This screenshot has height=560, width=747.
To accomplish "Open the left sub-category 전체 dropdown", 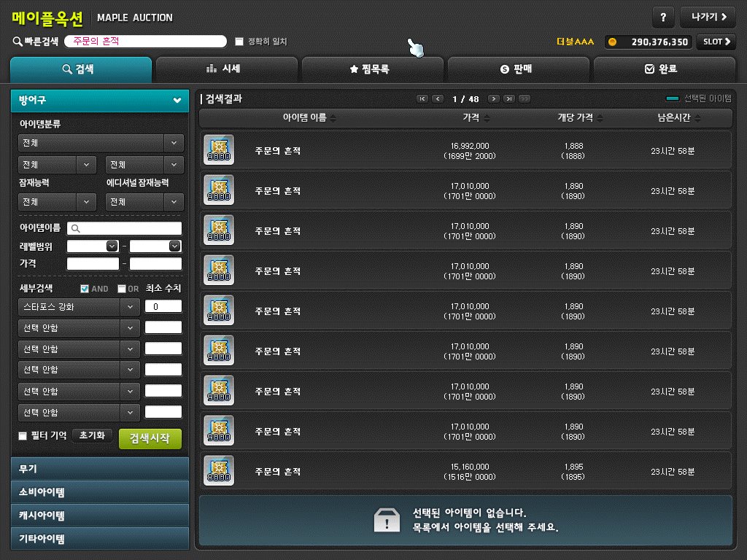I will coord(57,165).
